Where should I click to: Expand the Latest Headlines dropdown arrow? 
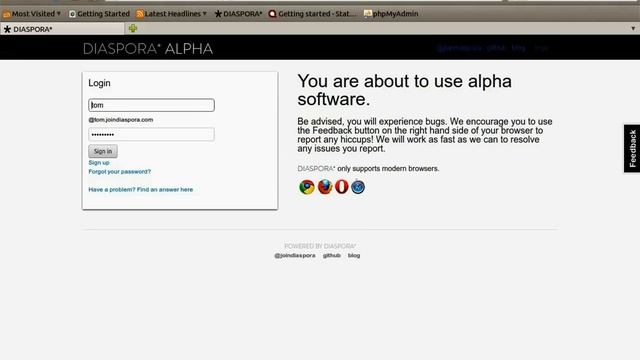tap(204, 13)
